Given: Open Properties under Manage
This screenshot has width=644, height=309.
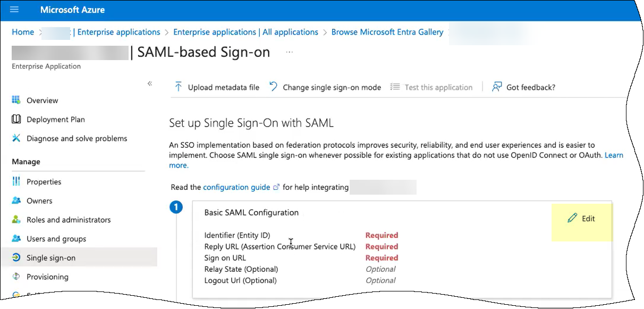Looking at the screenshot, I should pos(44,182).
